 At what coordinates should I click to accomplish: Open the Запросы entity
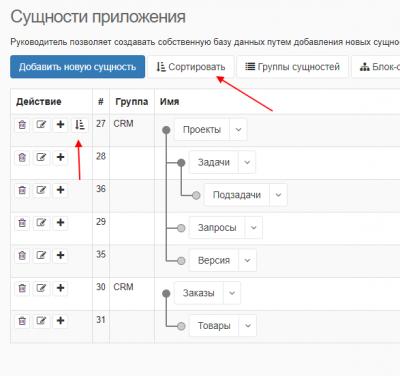pyautogui.click(x=217, y=228)
